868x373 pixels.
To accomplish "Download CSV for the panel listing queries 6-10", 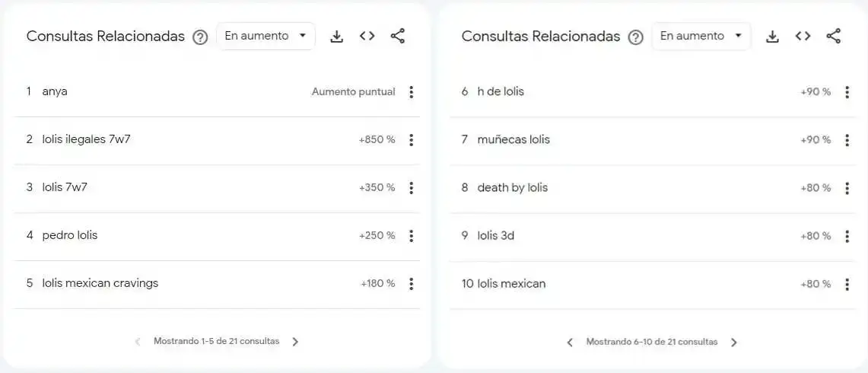I will tap(772, 37).
